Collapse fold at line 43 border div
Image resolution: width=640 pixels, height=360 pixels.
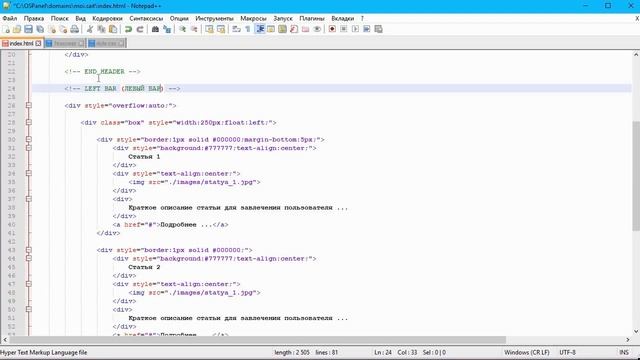[x=29, y=250]
